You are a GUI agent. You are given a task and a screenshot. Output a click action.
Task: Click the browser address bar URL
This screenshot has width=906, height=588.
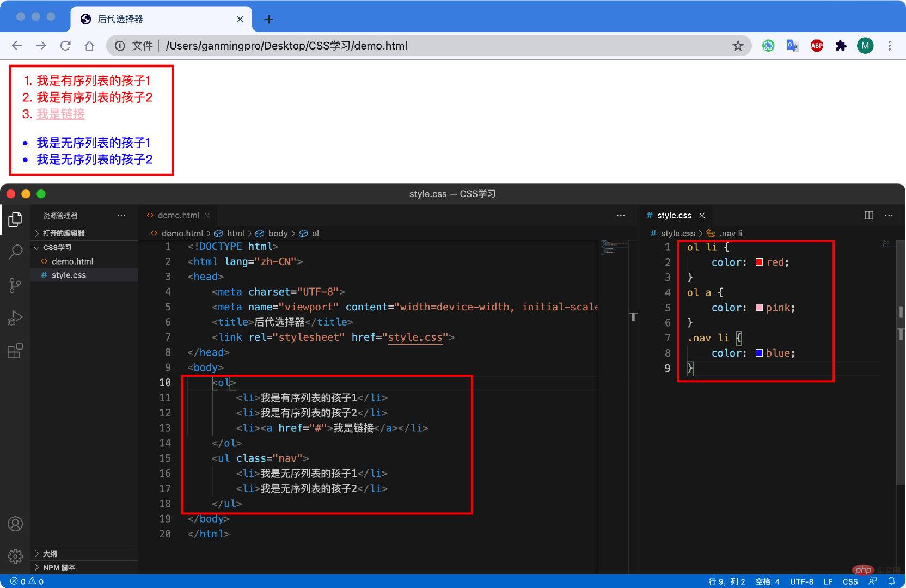(286, 46)
